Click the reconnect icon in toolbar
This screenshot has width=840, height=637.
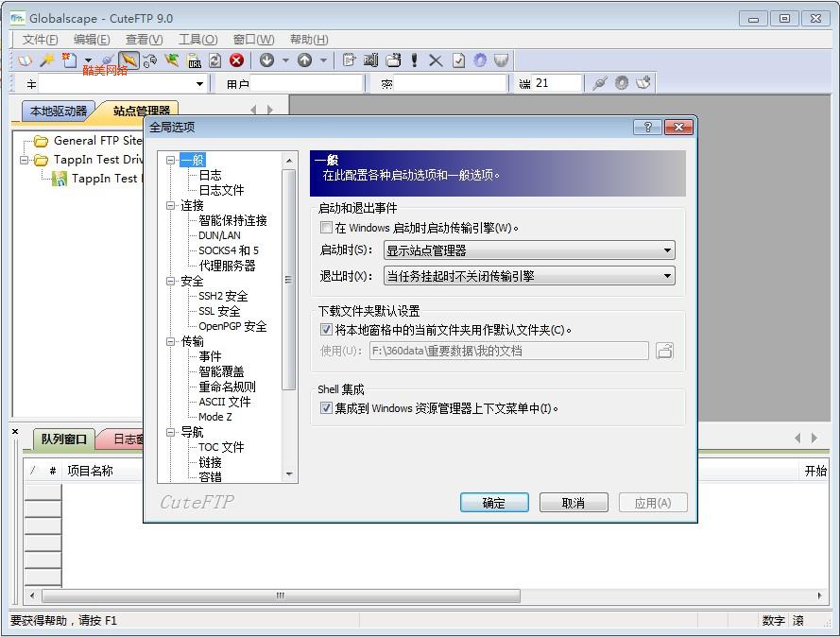coord(150,60)
